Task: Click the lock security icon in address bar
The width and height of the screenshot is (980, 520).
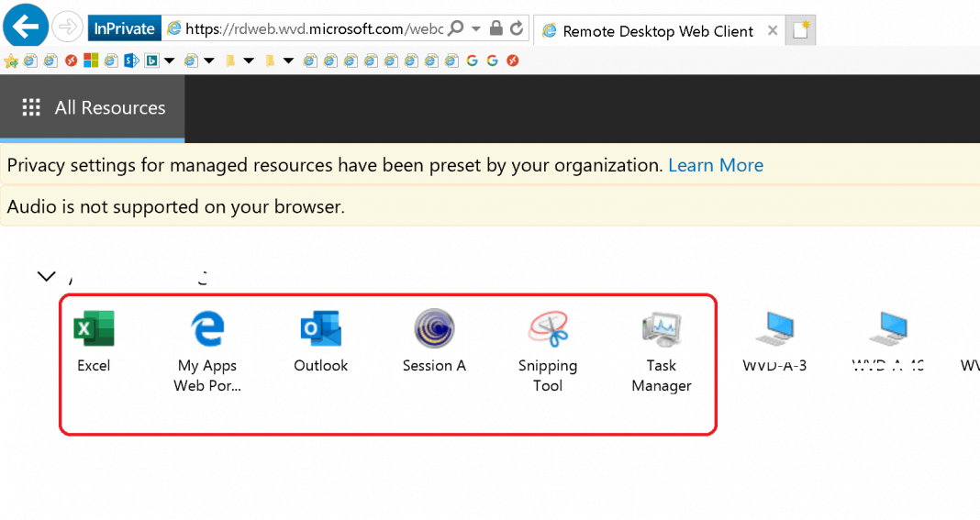Action: [x=496, y=28]
